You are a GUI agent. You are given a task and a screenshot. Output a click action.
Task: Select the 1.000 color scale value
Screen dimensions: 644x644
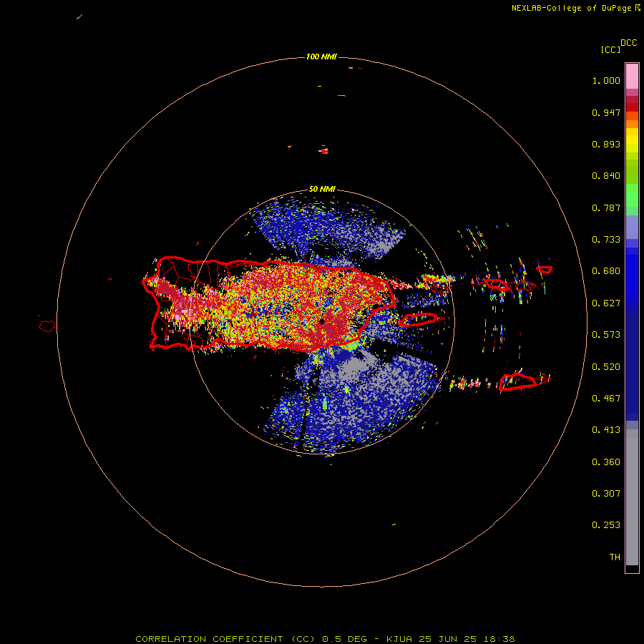(x=606, y=80)
